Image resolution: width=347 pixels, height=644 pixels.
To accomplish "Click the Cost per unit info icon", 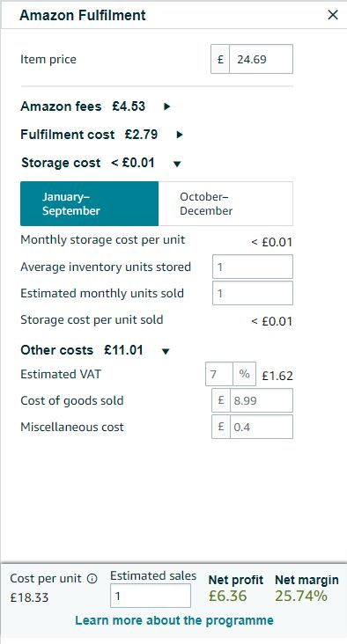I will tap(92, 579).
